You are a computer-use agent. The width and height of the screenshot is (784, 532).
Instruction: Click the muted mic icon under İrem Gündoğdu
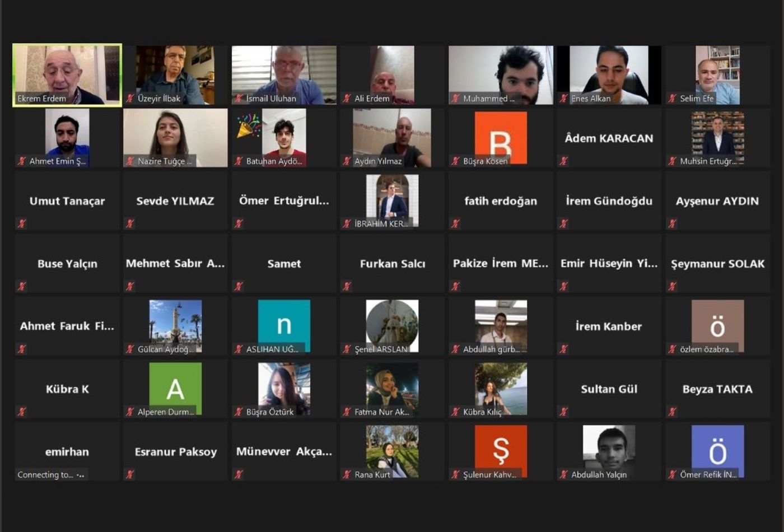point(564,224)
